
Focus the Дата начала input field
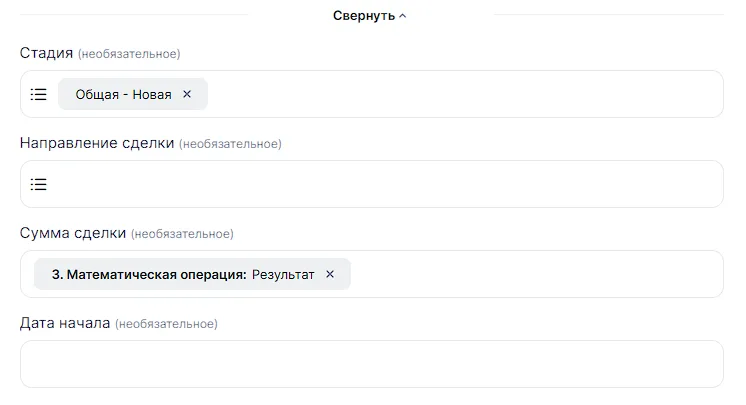(x=371, y=364)
